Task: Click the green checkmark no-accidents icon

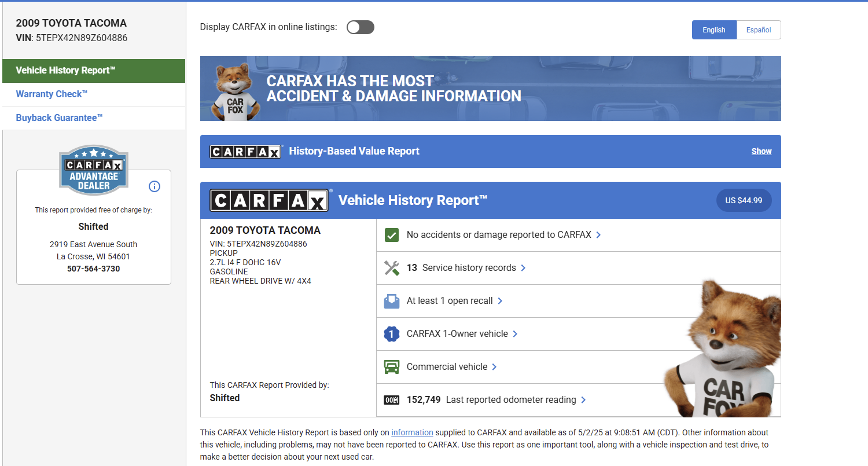Action: point(392,235)
